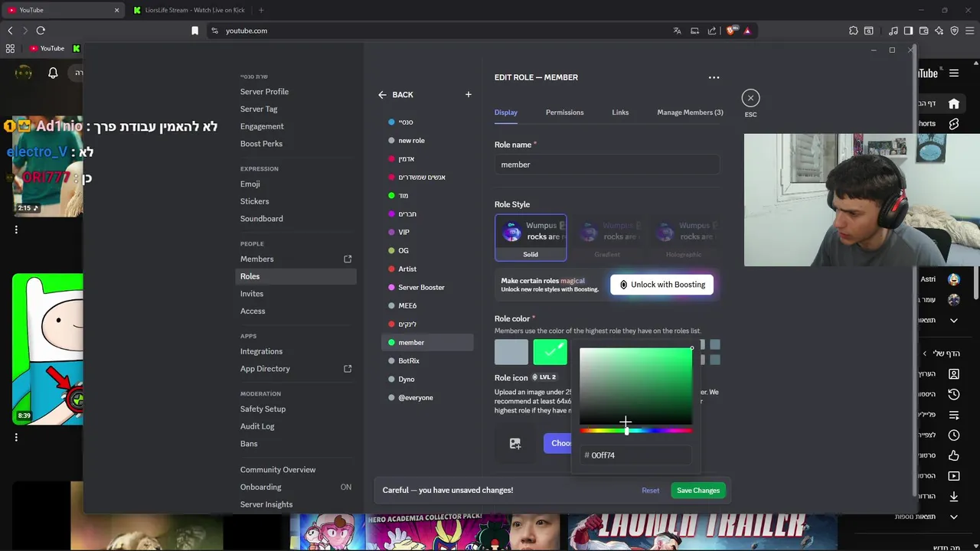Select the green custom color swatch
The width and height of the screenshot is (980, 551).
[x=550, y=352]
